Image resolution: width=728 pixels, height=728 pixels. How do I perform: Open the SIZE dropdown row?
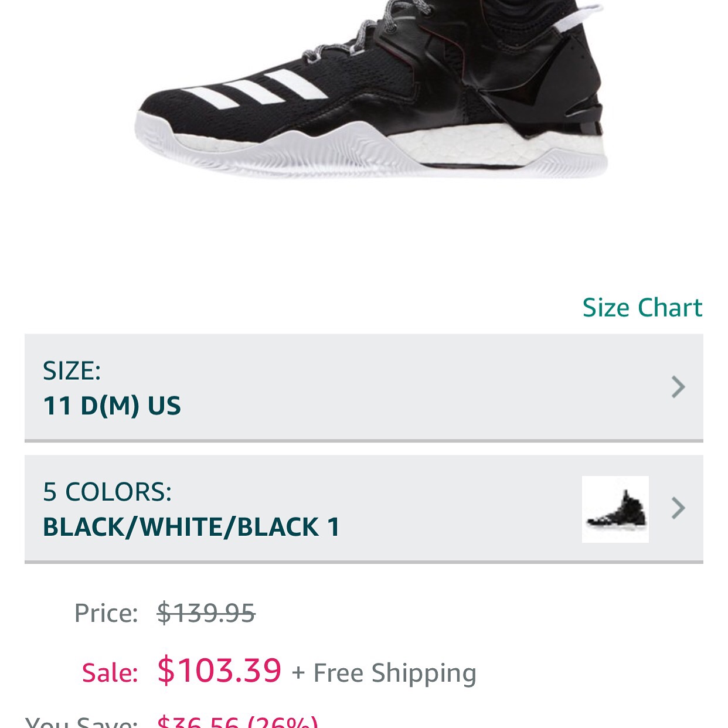coord(363,387)
